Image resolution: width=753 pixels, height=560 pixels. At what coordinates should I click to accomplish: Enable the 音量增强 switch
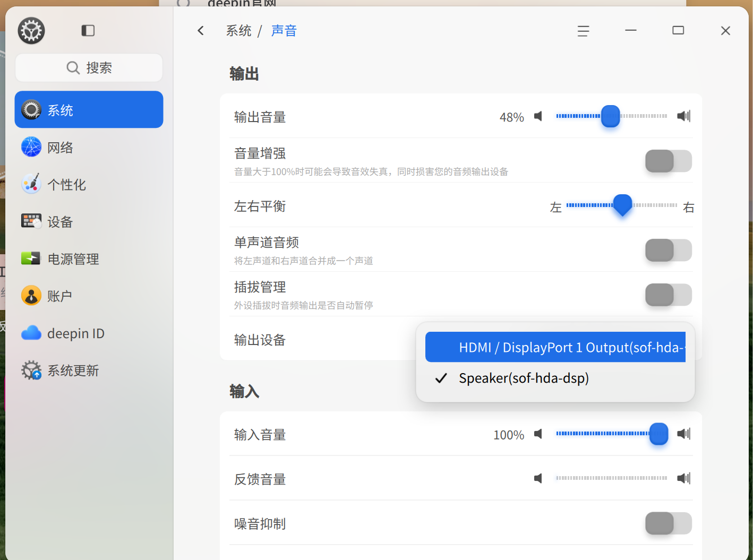click(x=669, y=161)
